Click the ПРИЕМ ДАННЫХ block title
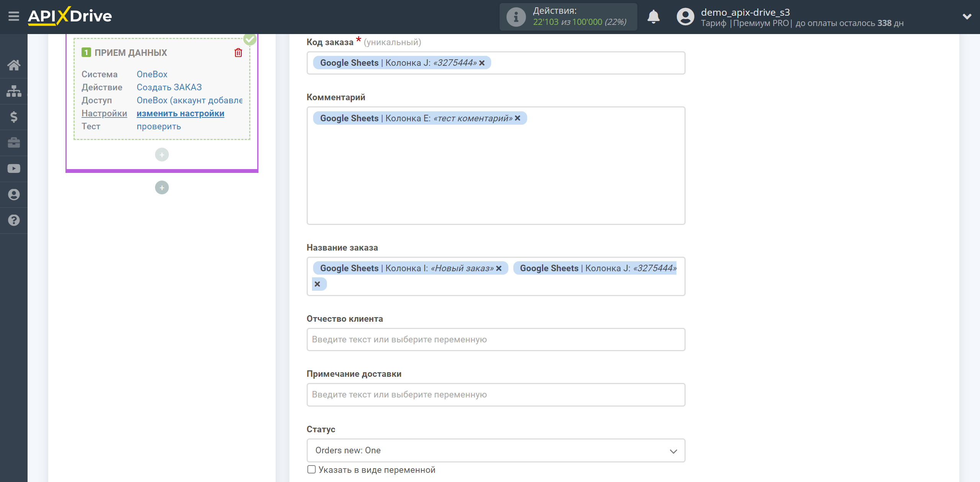980x482 pixels. [x=131, y=53]
